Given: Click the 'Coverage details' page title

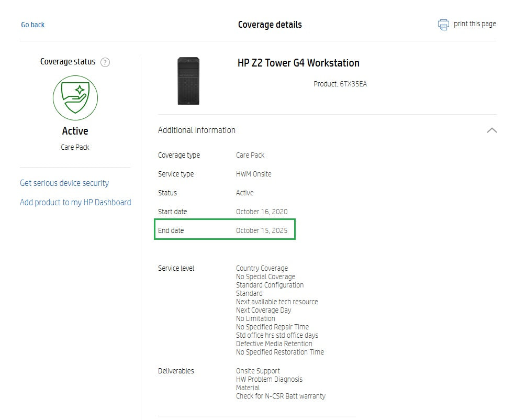Looking at the screenshot, I should 270,25.
